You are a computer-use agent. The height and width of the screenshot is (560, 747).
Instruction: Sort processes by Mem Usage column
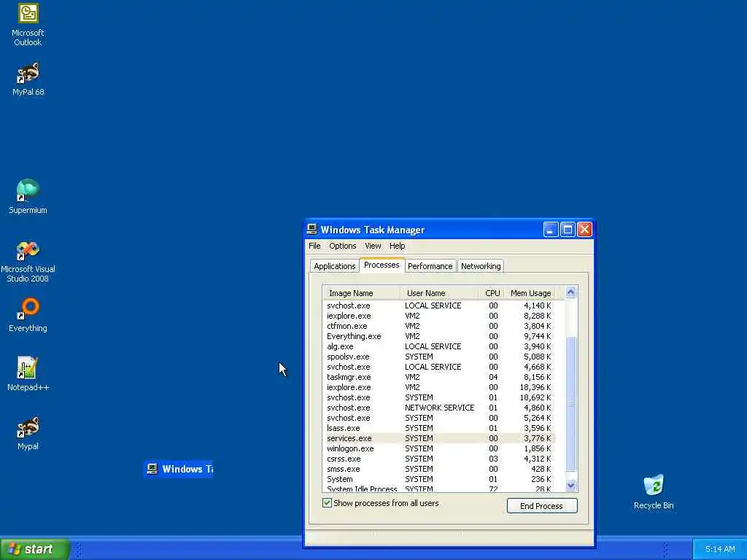tap(530, 293)
